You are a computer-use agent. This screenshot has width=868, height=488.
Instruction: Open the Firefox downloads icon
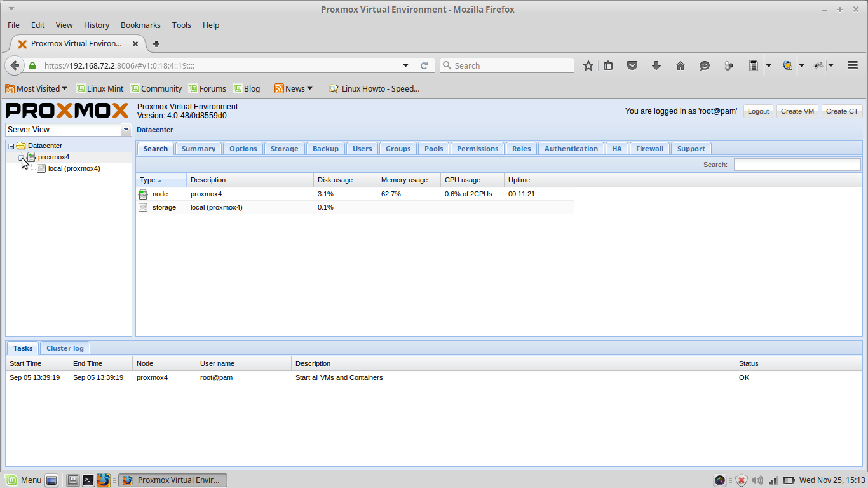tap(656, 65)
